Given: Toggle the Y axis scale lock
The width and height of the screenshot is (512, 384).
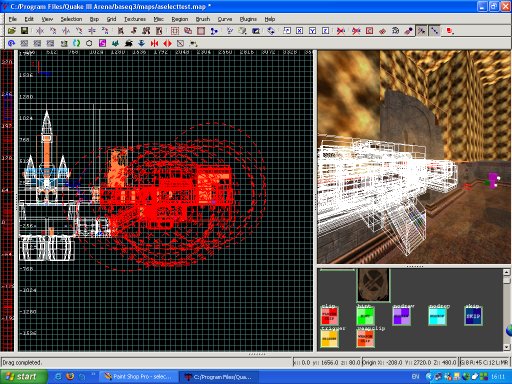Looking at the screenshot, I should pos(312,31).
